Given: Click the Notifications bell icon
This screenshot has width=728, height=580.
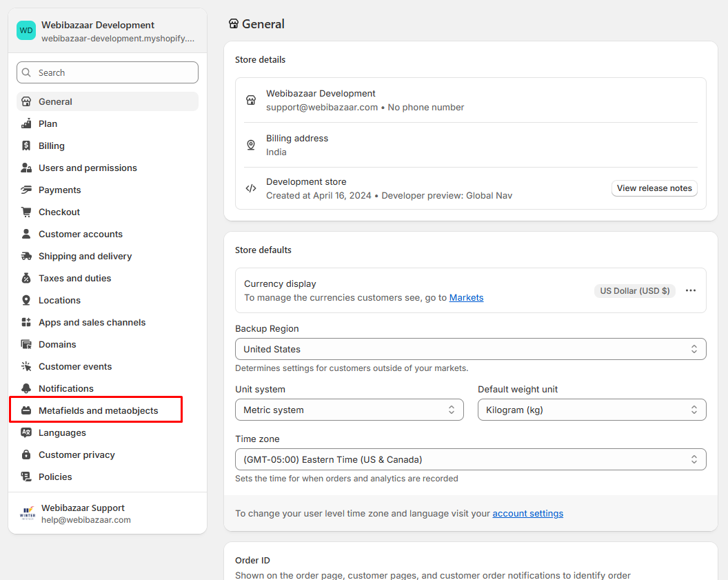Looking at the screenshot, I should click(x=26, y=388).
